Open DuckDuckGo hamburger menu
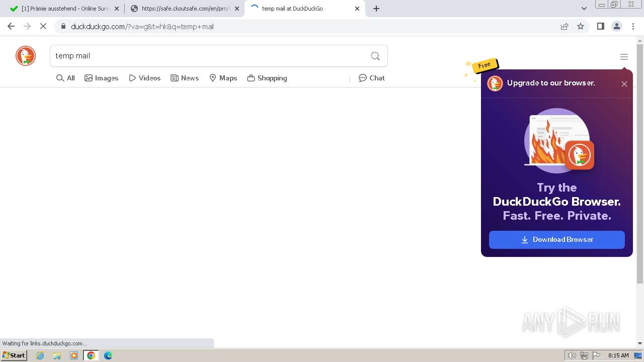 click(624, 57)
